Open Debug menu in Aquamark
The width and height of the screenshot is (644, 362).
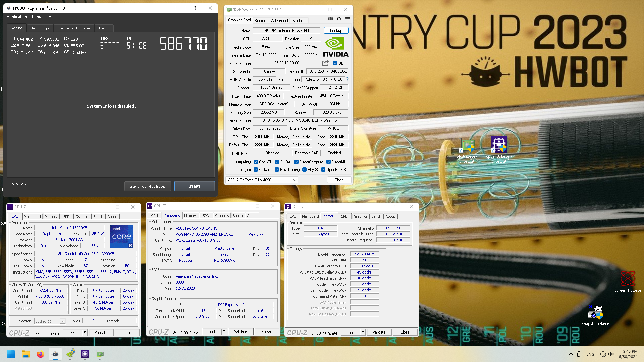click(x=38, y=17)
